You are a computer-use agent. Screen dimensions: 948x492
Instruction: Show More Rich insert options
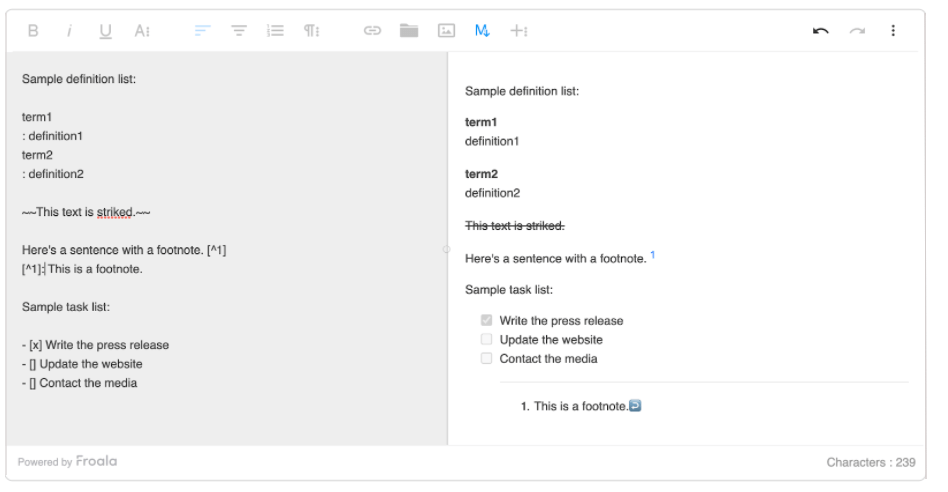tap(518, 31)
